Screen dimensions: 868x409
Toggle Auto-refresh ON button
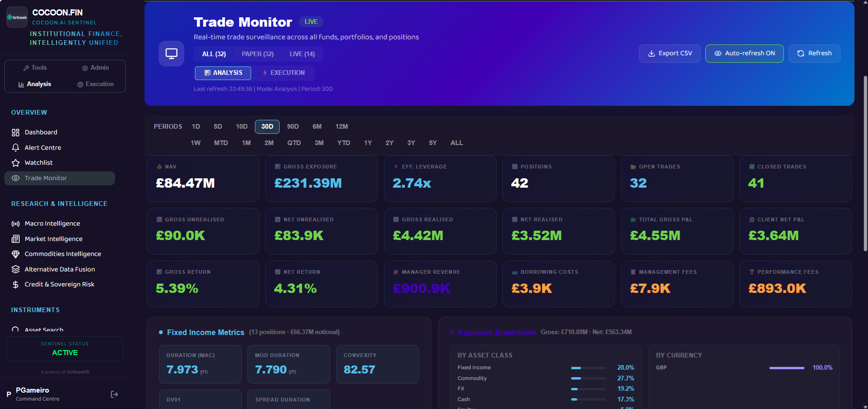[x=745, y=53]
